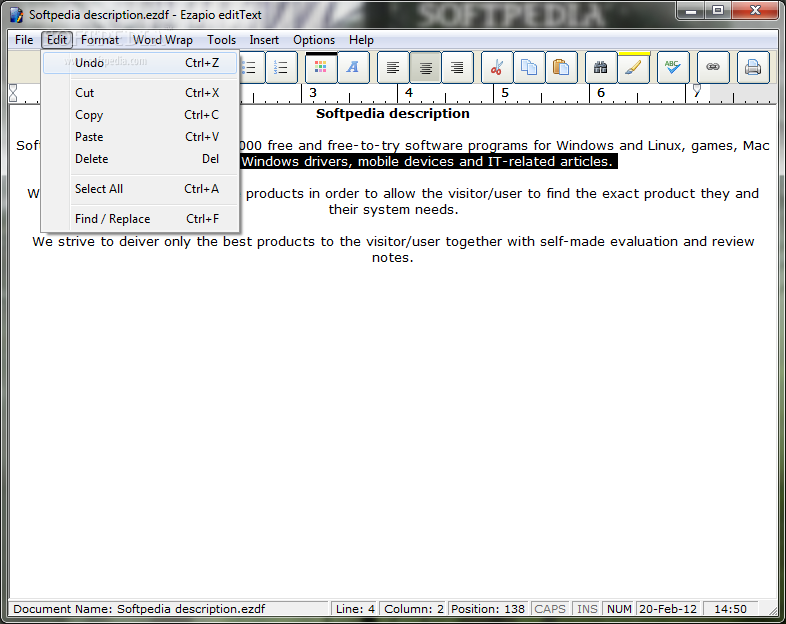Choose Cut in the Edit menu

click(140, 93)
